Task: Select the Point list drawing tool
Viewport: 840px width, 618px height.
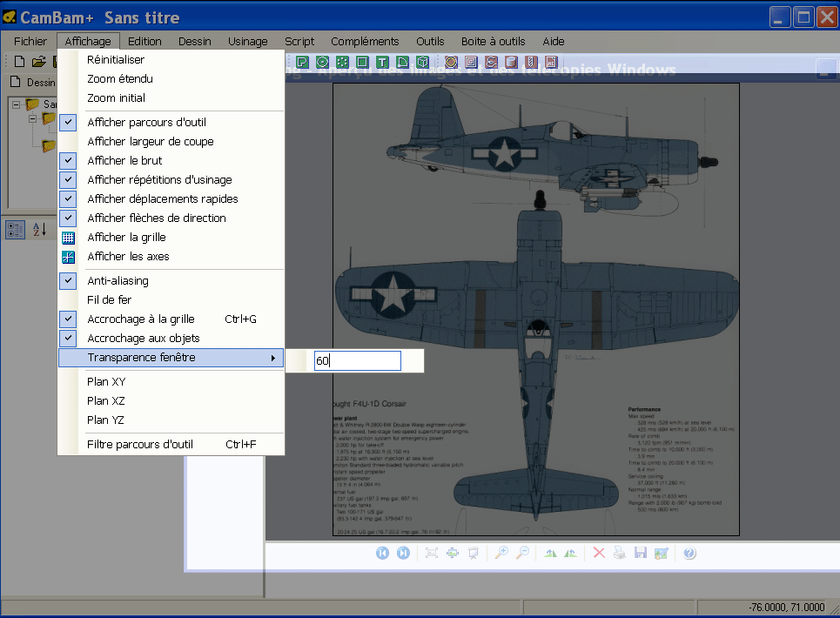Action: click(342, 62)
